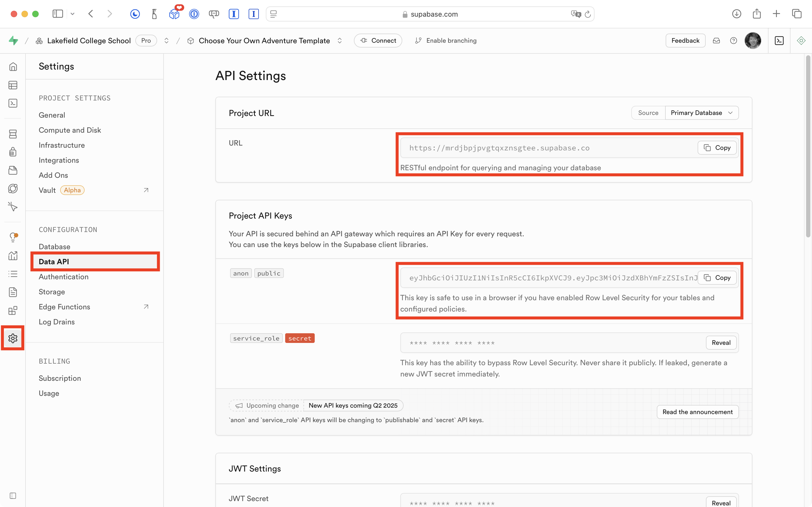Viewport: 812px width, 507px height.
Task: Open the Table Editor sidebar icon
Action: pos(13,85)
